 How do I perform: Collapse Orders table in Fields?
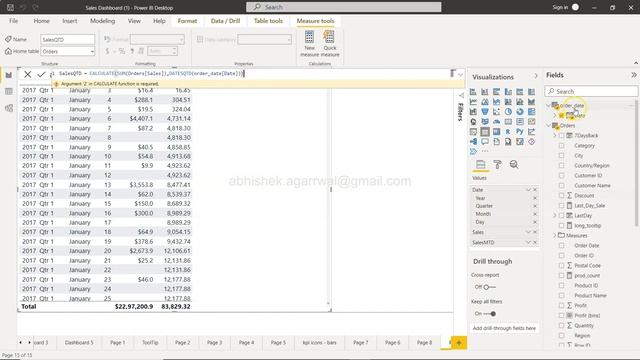tap(549, 125)
